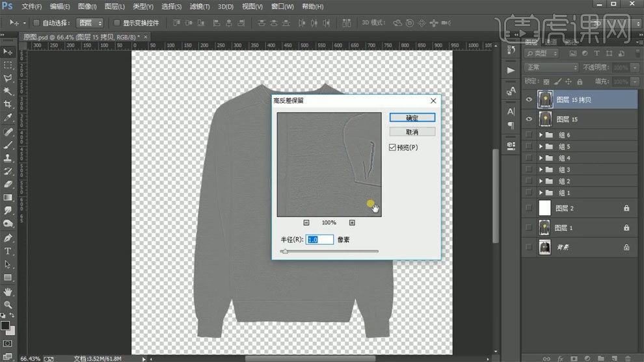Select the Horizontal Type tool

[x=8, y=251]
